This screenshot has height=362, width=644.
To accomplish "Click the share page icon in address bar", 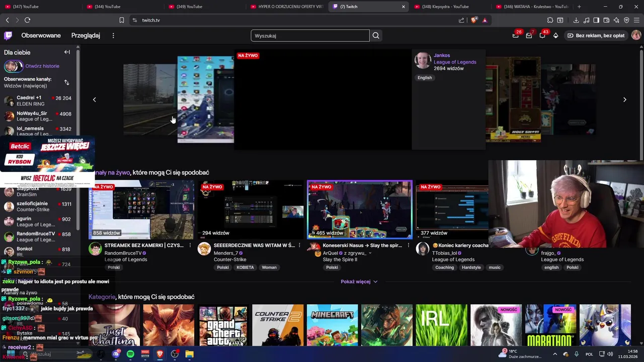I will point(461,20).
